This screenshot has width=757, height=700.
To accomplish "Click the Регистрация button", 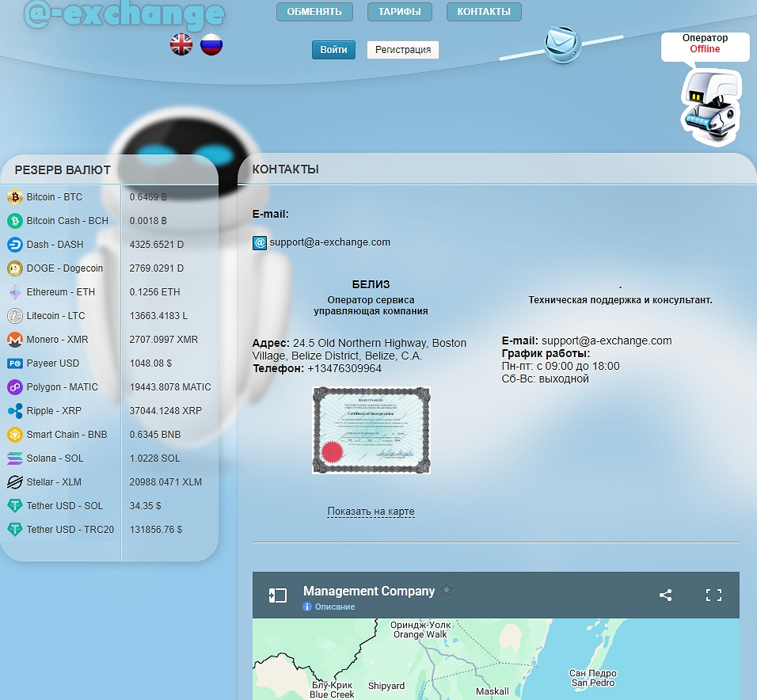I will click(402, 50).
